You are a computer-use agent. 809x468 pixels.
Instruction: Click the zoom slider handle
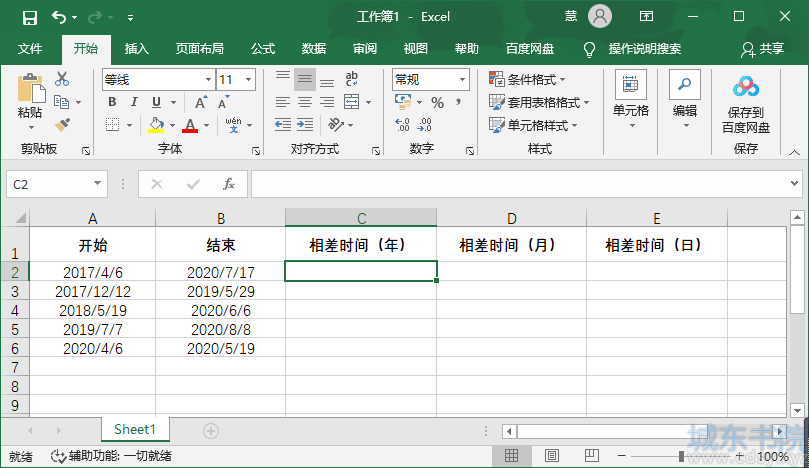(x=681, y=456)
